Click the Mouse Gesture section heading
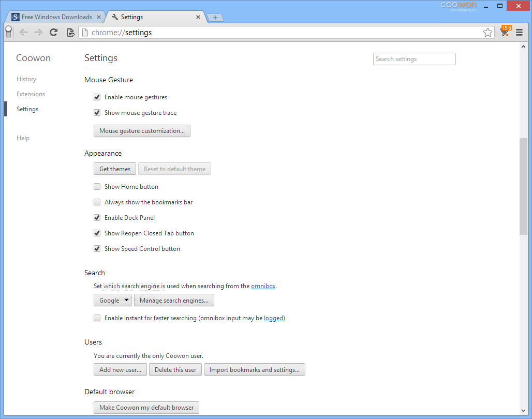The image size is (532, 419). [x=109, y=80]
